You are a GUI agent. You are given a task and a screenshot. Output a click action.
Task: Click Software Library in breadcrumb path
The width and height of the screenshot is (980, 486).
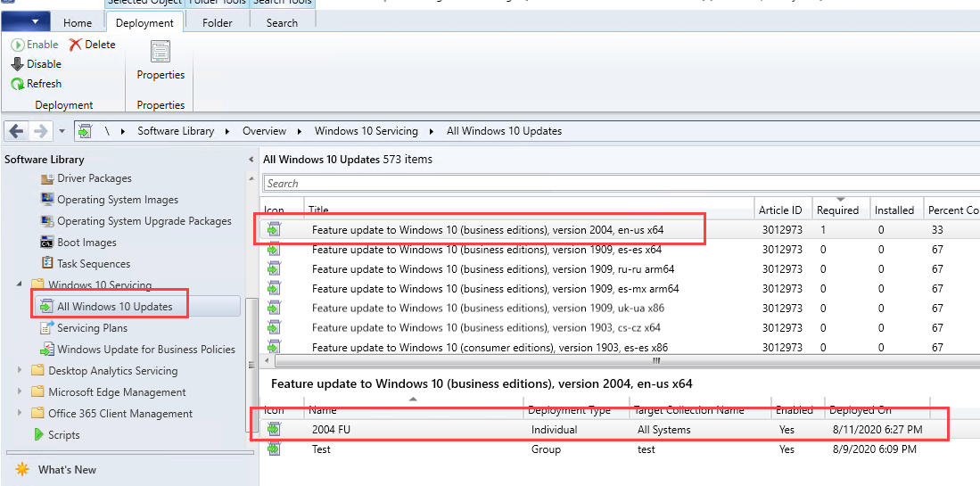176,131
